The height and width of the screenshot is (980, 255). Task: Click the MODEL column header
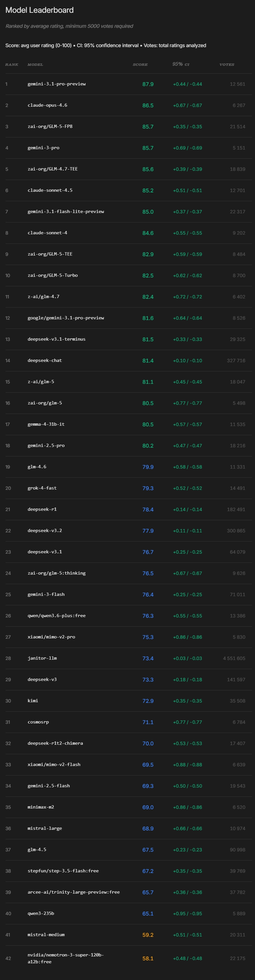[x=35, y=64]
